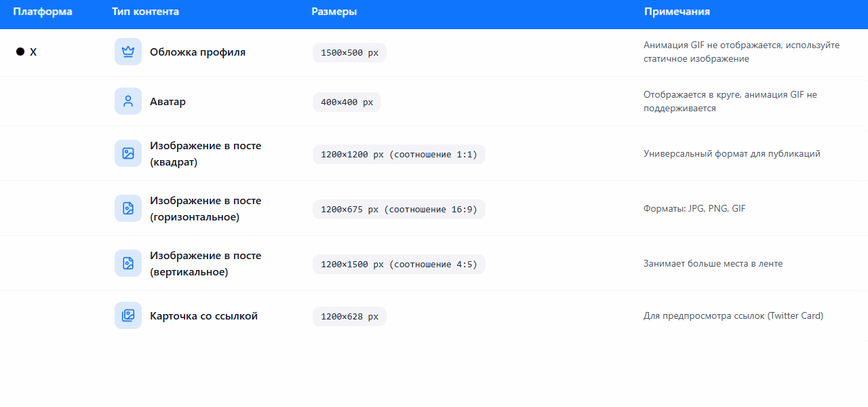
Task: Click the black dot next to X
Action: click(20, 52)
